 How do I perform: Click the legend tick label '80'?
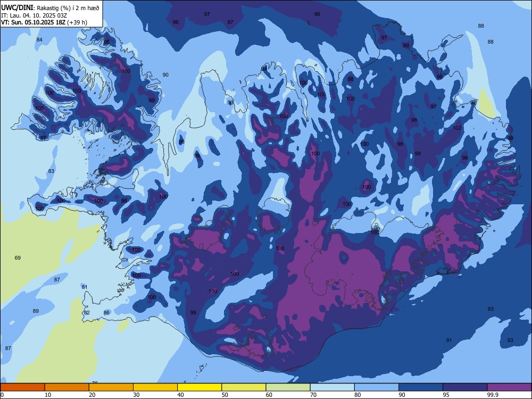358,395
